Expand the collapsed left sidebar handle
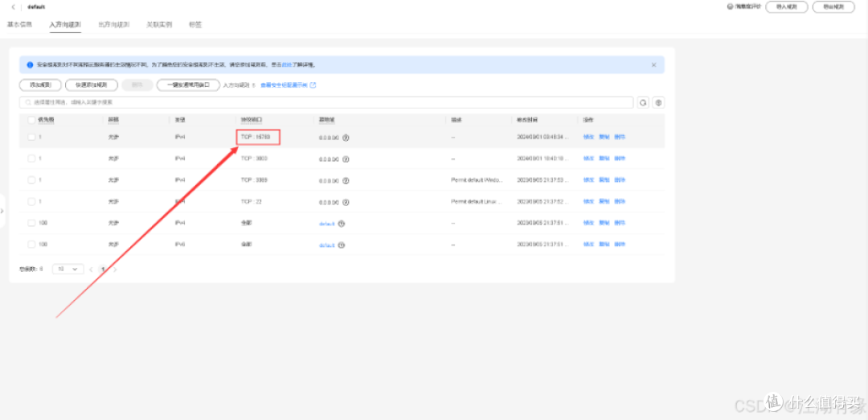Screen dimensions: 868x420 point(2,211)
